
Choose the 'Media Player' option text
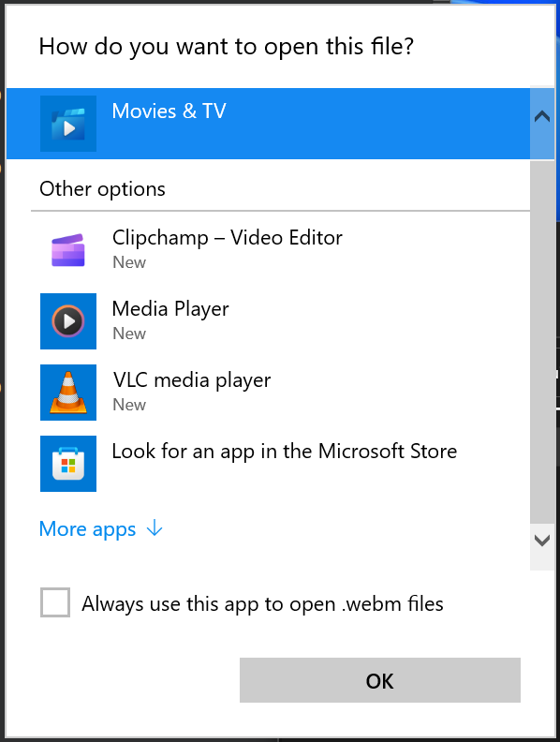click(x=170, y=309)
